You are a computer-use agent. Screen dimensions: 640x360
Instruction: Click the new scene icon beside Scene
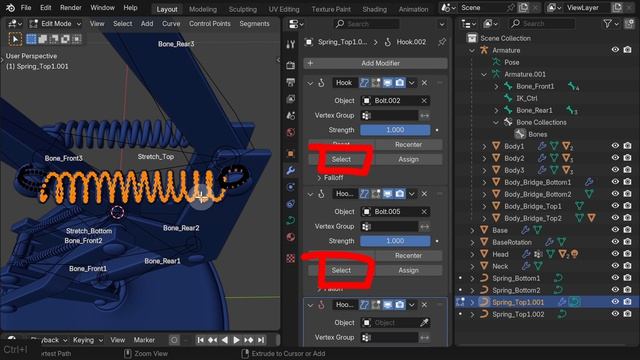tap(523, 7)
